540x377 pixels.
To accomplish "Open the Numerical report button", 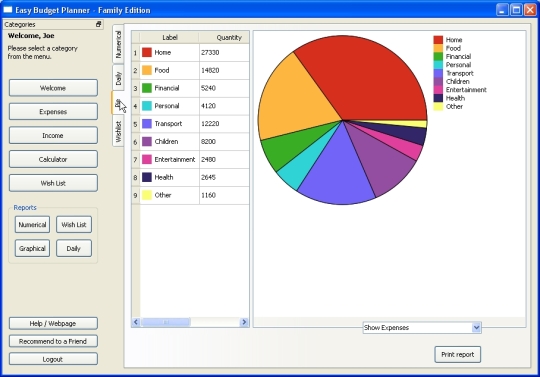I will point(32,224).
